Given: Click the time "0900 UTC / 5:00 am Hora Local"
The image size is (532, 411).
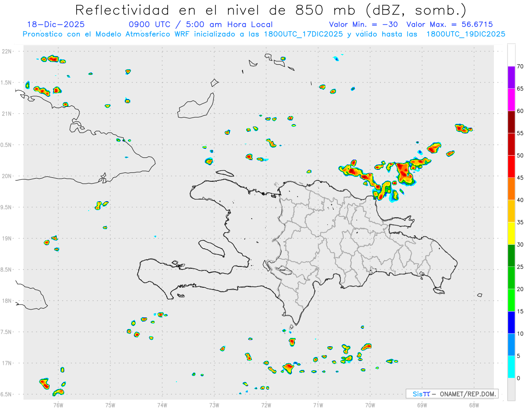Looking at the screenshot, I should tap(200, 24).
